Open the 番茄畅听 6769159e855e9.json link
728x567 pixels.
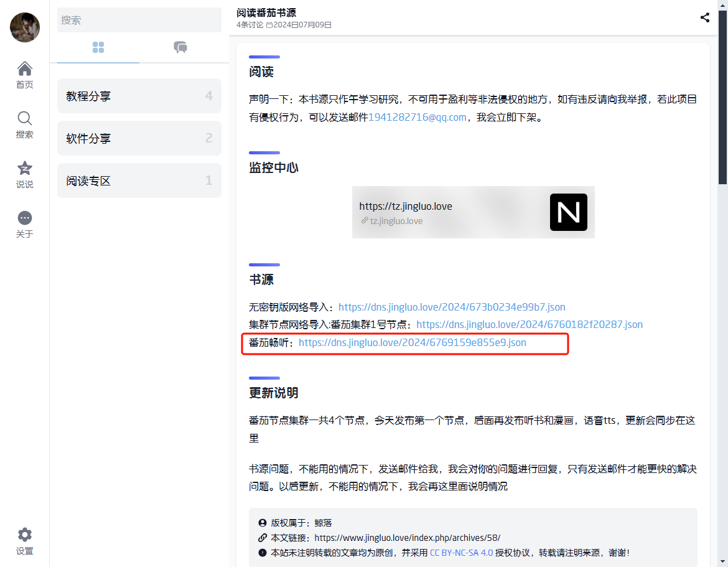point(413,343)
